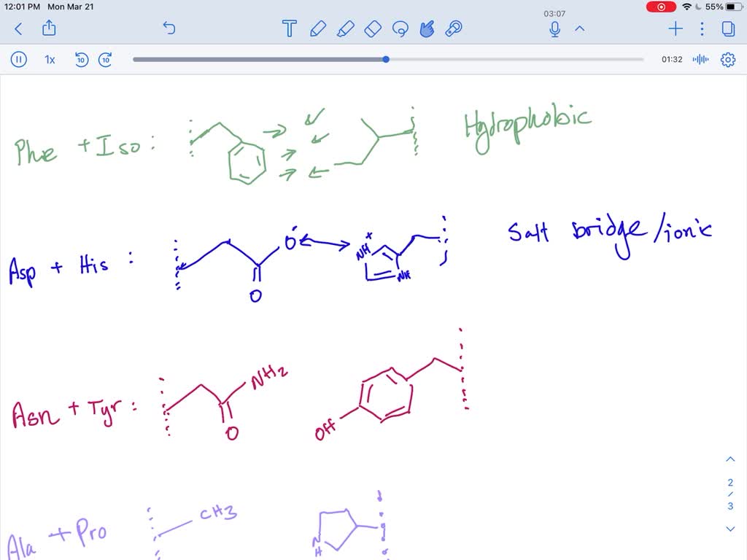Collapse the microphone options chevron
747x560 pixels.
click(x=580, y=30)
